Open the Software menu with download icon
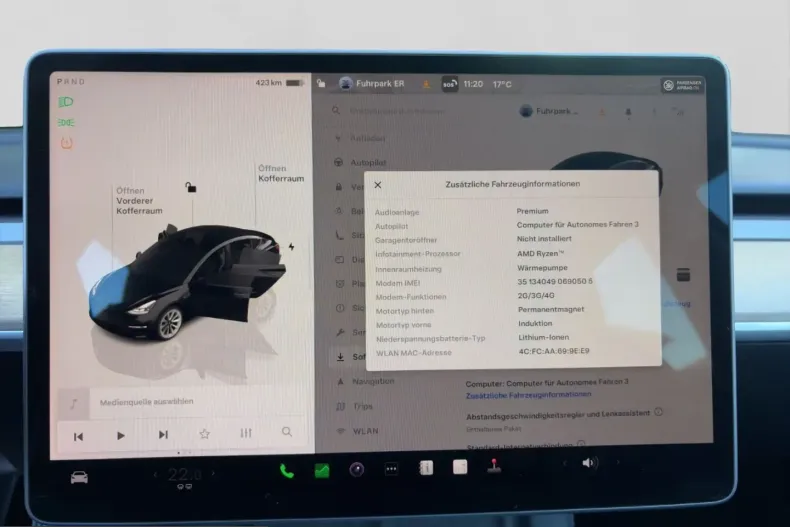The width and height of the screenshot is (790, 527). click(350, 357)
